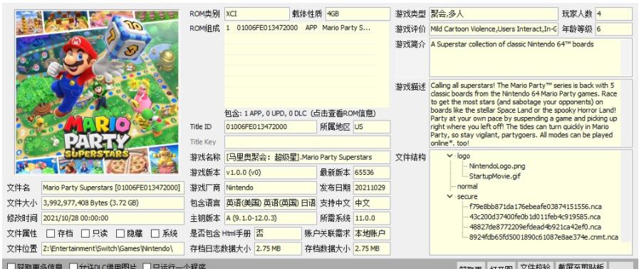Click the 所属地区 field showing US
The height and width of the screenshot is (269, 644).
click(371, 127)
